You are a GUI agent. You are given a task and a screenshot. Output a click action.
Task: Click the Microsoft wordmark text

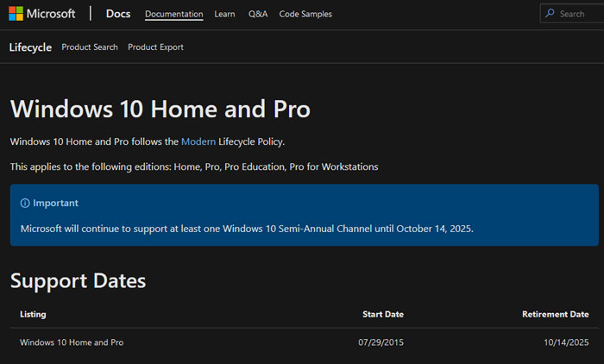click(x=51, y=14)
